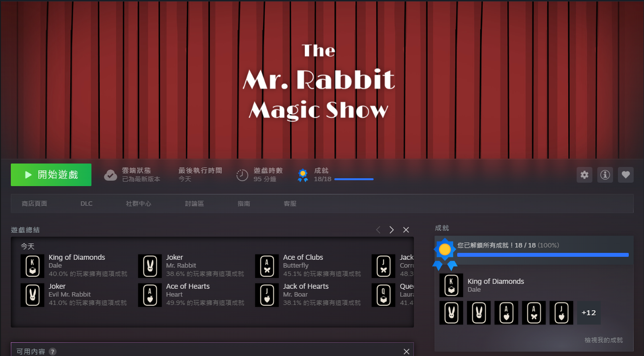Click King of Diamonds title in 遊戲總結
The image size is (644, 356).
pos(77,257)
